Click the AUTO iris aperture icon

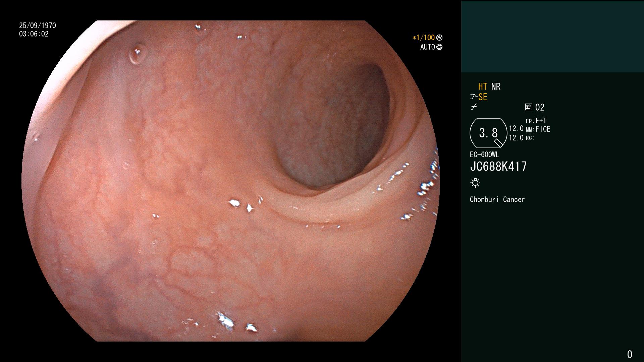pyautogui.click(x=439, y=47)
